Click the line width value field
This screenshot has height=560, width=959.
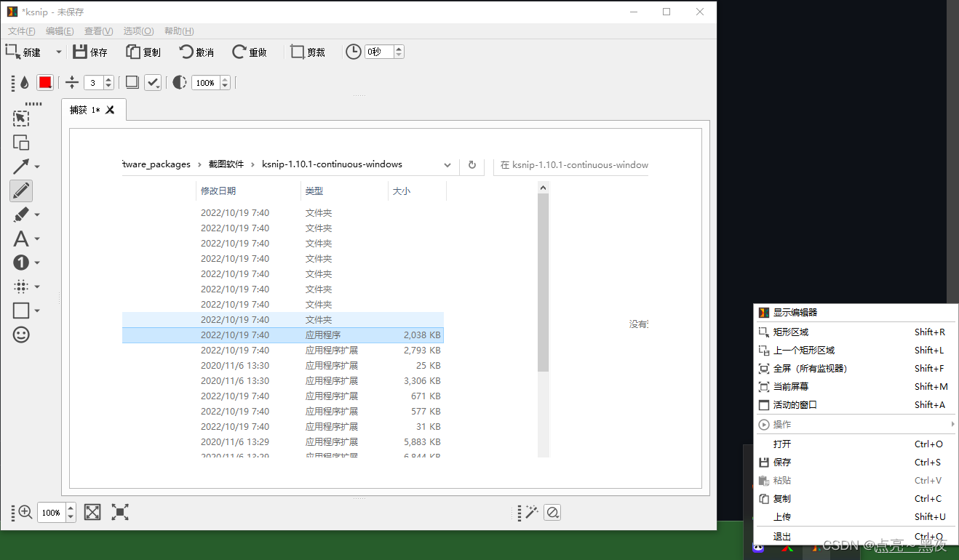(x=94, y=83)
